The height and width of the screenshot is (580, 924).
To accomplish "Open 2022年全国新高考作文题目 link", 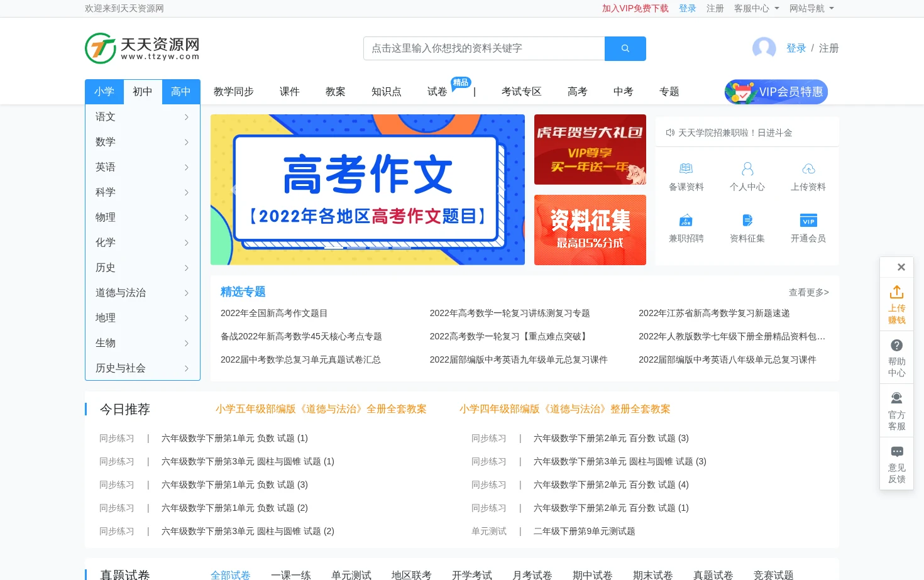I will tap(274, 313).
